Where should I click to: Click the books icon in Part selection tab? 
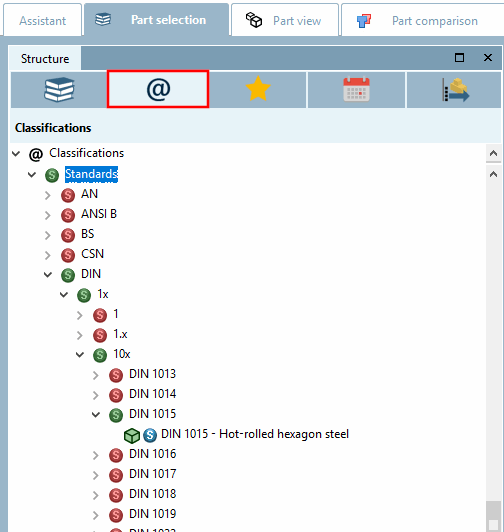(x=103, y=20)
